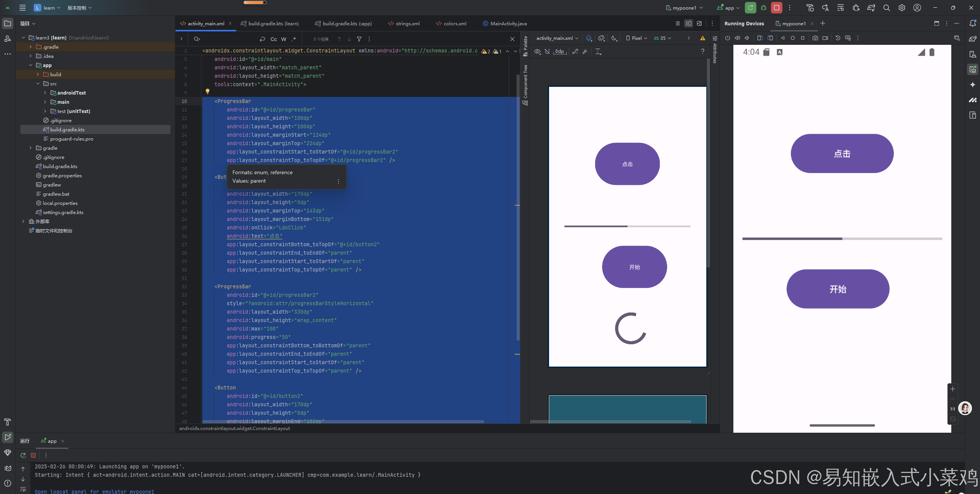This screenshot has width=980, height=494.
Task: Open the Debug app bug icon
Action: (x=764, y=8)
